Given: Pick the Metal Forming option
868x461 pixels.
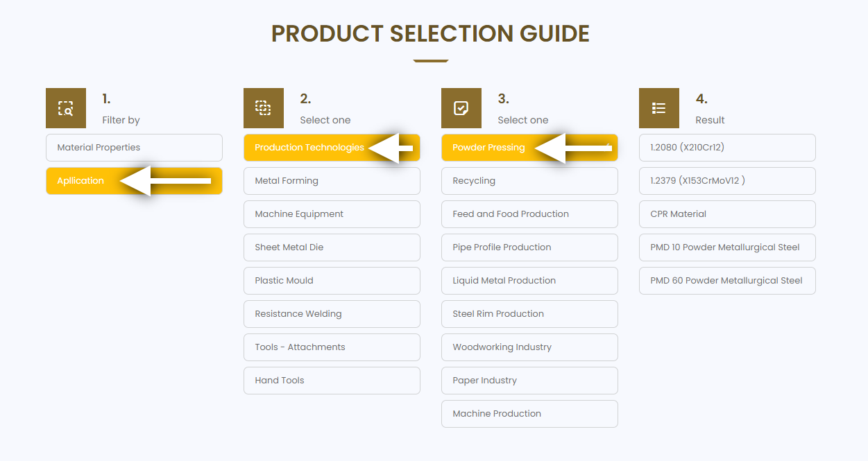Looking at the screenshot, I should (332, 181).
